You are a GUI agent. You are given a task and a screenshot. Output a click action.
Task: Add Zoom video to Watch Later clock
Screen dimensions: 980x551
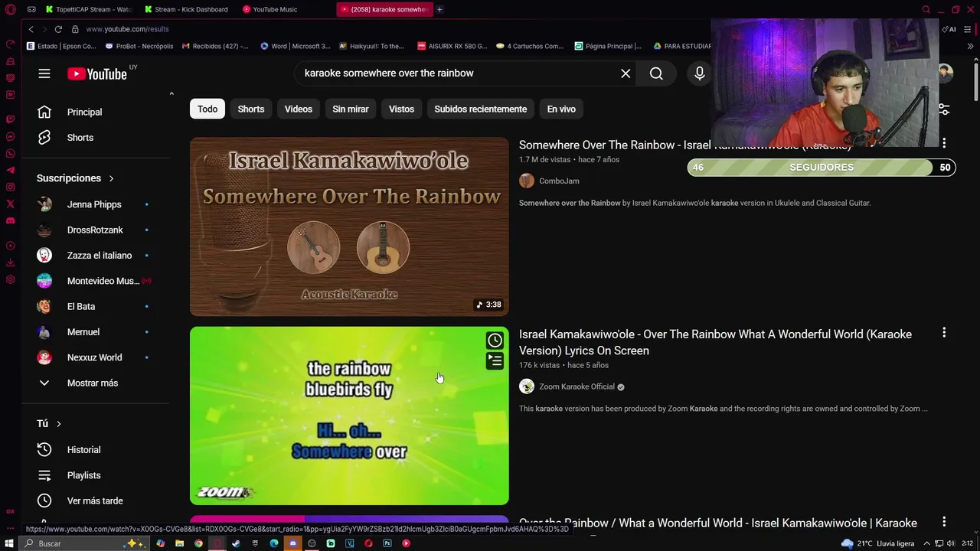[x=495, y=341]
